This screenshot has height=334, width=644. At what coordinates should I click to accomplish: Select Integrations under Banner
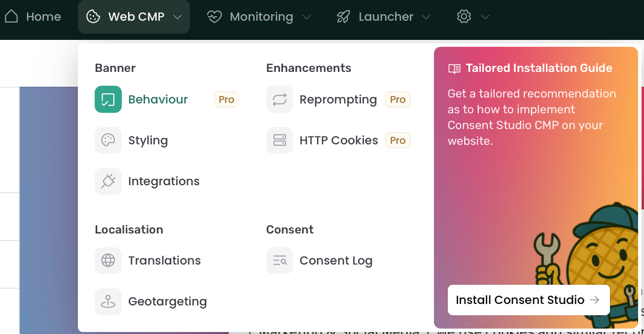pyautogui.click(x=164, y=182)
